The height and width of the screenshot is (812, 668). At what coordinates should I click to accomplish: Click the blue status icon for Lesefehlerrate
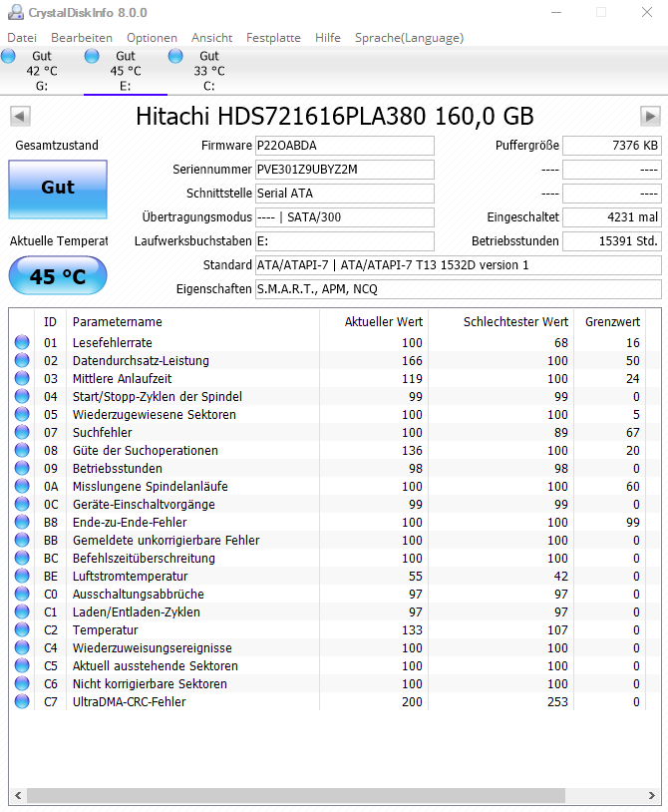pos(22,342)
